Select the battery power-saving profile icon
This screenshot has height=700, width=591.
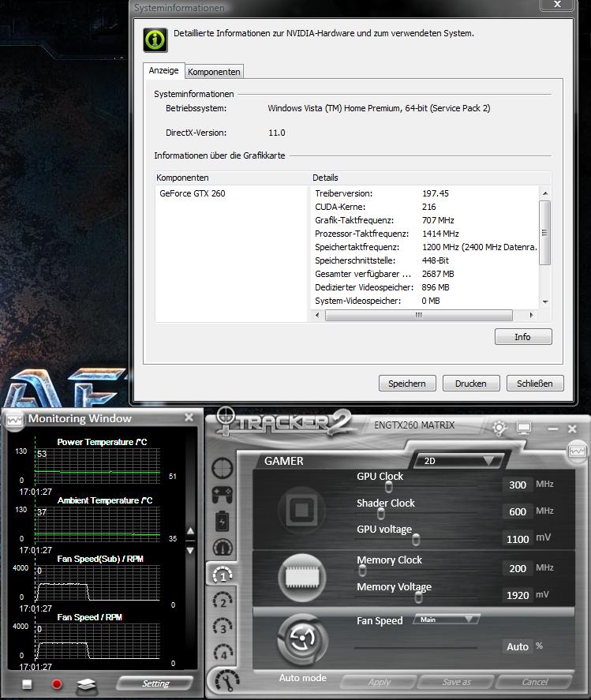223,521
